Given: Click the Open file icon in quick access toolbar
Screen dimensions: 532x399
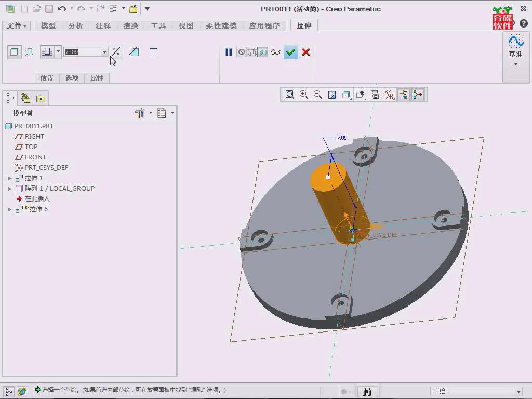Looking at the screenshot, I should [37, 9].
